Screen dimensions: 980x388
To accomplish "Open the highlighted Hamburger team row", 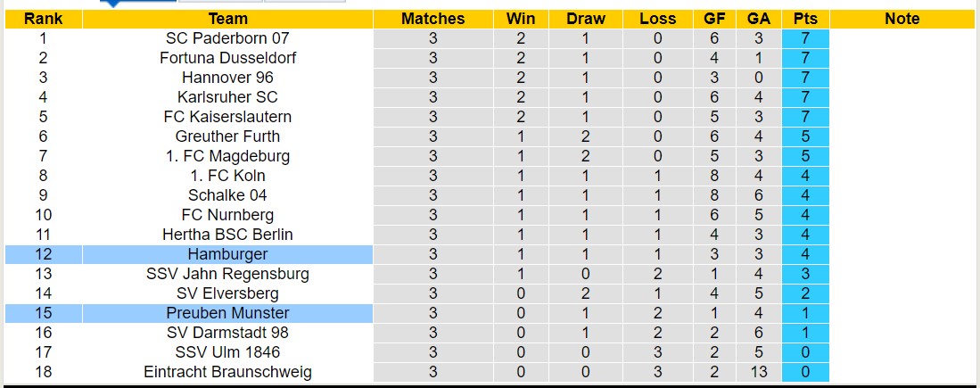I will [x=227, y=254].
